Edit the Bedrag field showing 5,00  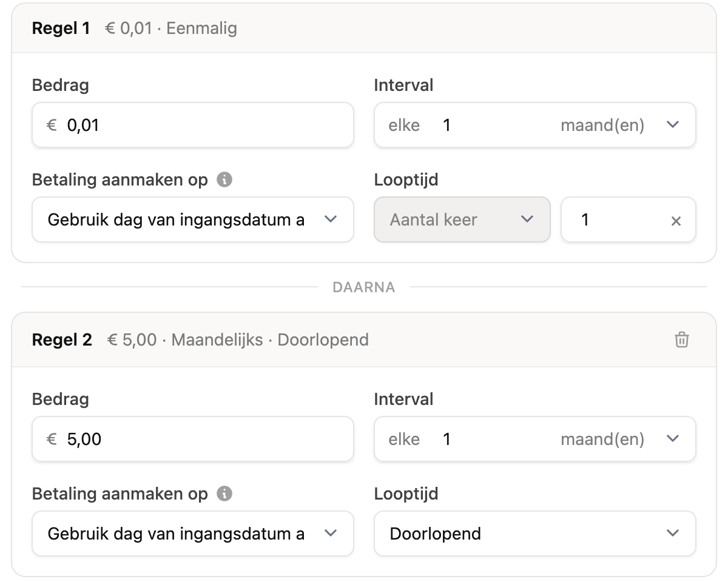pos(193,439)
